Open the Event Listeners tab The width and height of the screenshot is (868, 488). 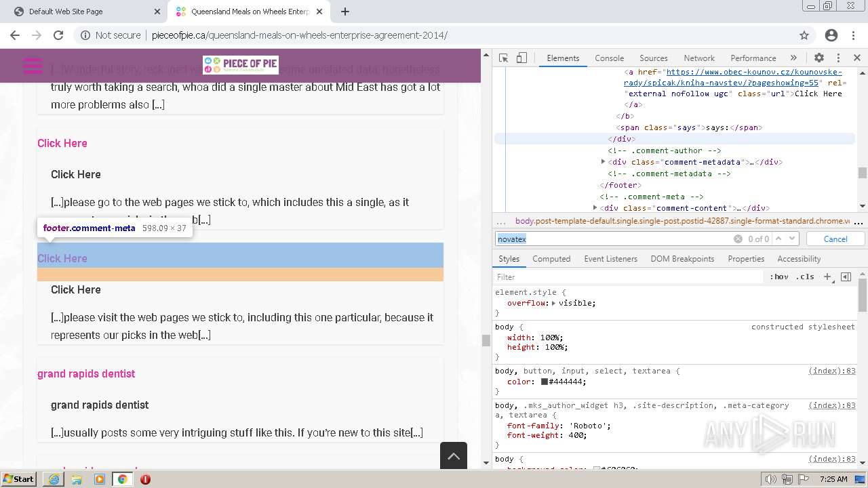610,259
